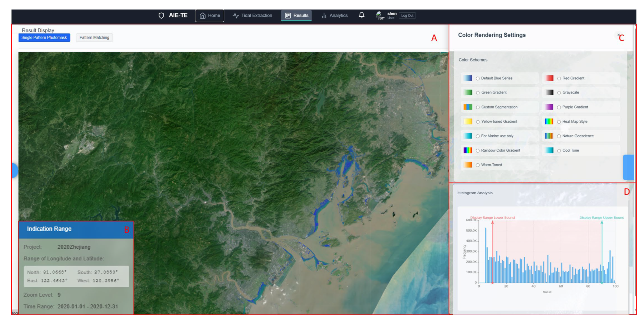This screenshot has width=644, height=325.
Task: Click the Home house icon
Action: tap(202, 16)
